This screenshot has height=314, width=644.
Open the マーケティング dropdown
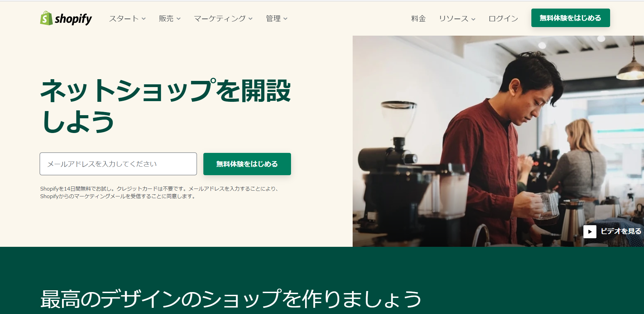click(223, 19)
